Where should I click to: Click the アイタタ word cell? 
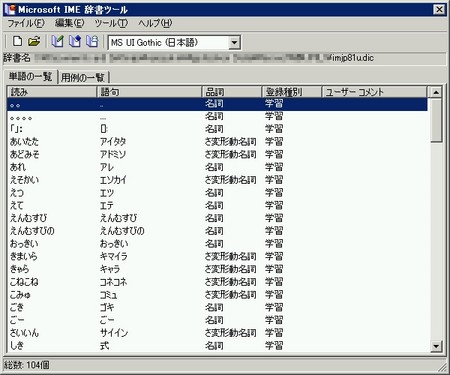click(x=113, y=142)
